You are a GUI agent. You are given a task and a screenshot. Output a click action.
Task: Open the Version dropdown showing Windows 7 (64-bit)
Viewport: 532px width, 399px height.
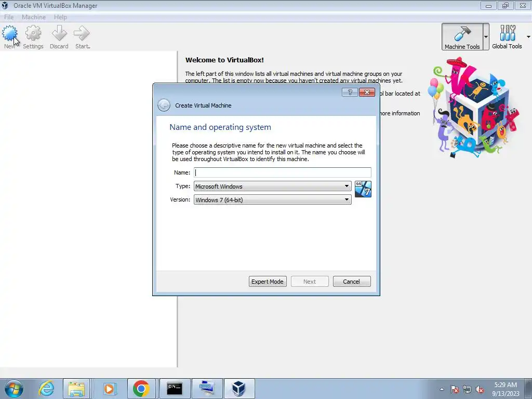(x=272, y=199)
